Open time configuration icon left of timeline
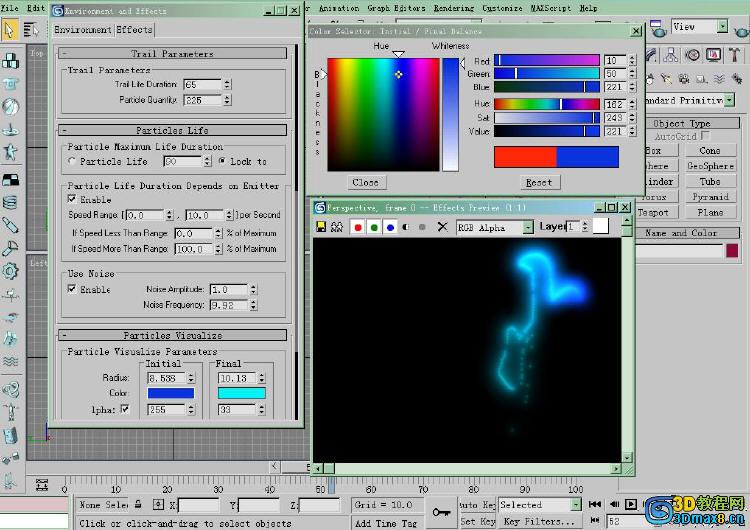Screen dimensions: 750x530 tap(42, 485)
